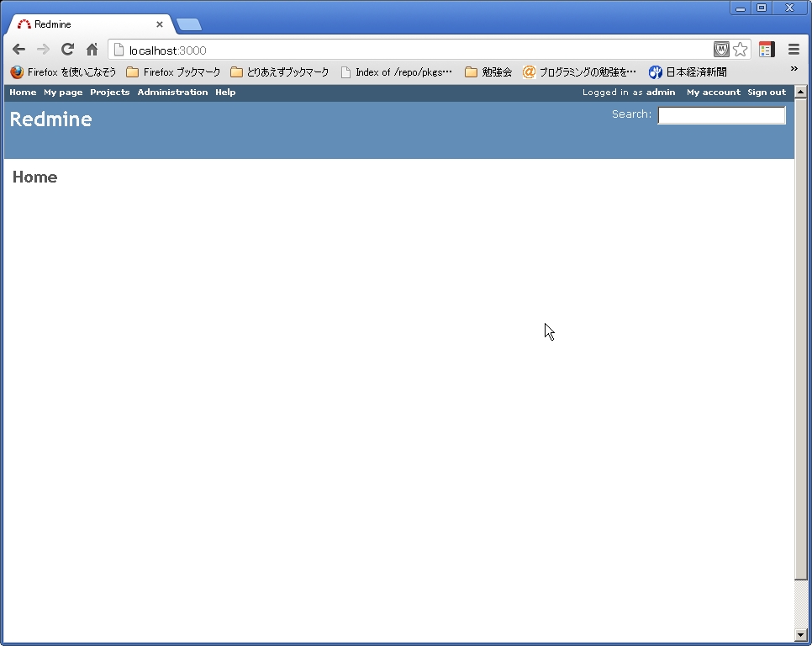Click the Redmine header title
812x646 pixels.
click(x=50, y=119)
